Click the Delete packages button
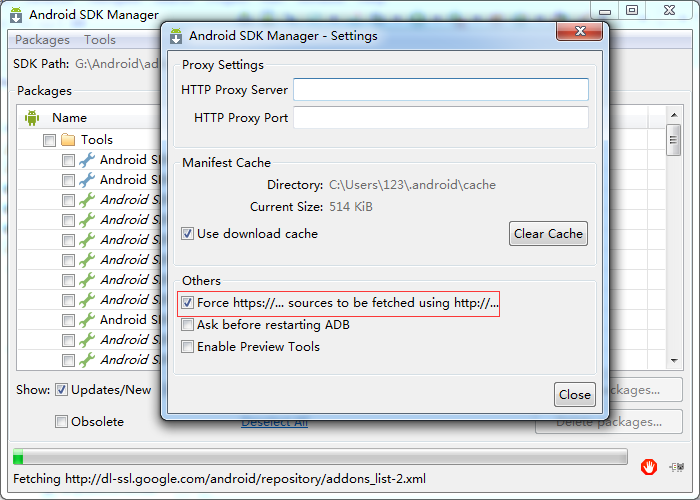Screen dimensions: 700x500 click(609, 421)
